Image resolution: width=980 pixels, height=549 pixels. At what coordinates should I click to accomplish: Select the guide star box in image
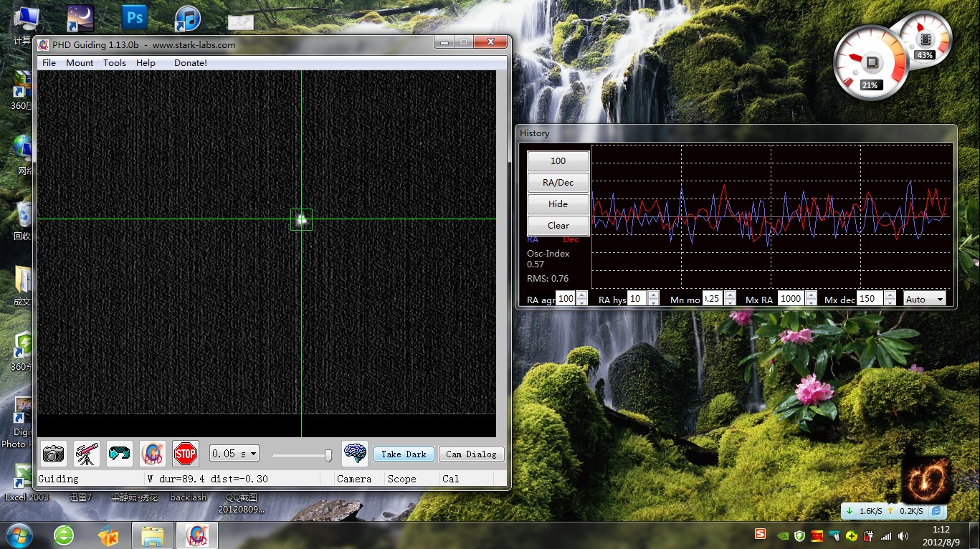coord(301,219)
